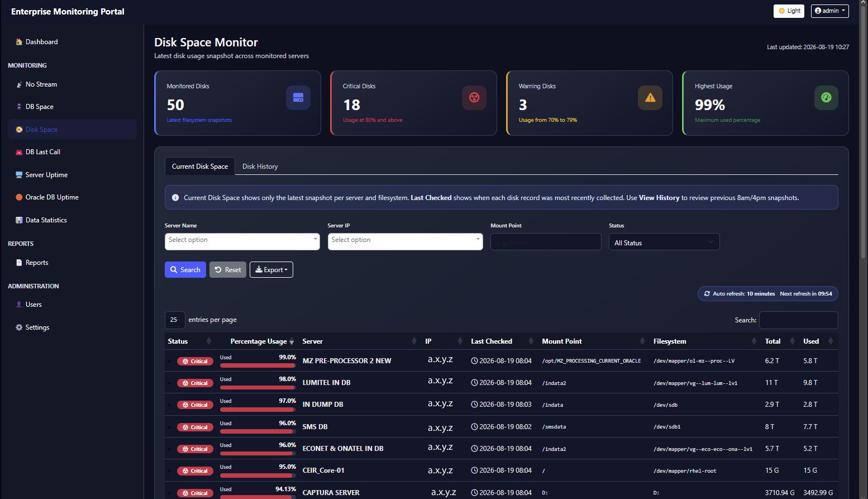
Task: Click the Users person icon
Action: [19, 305]
